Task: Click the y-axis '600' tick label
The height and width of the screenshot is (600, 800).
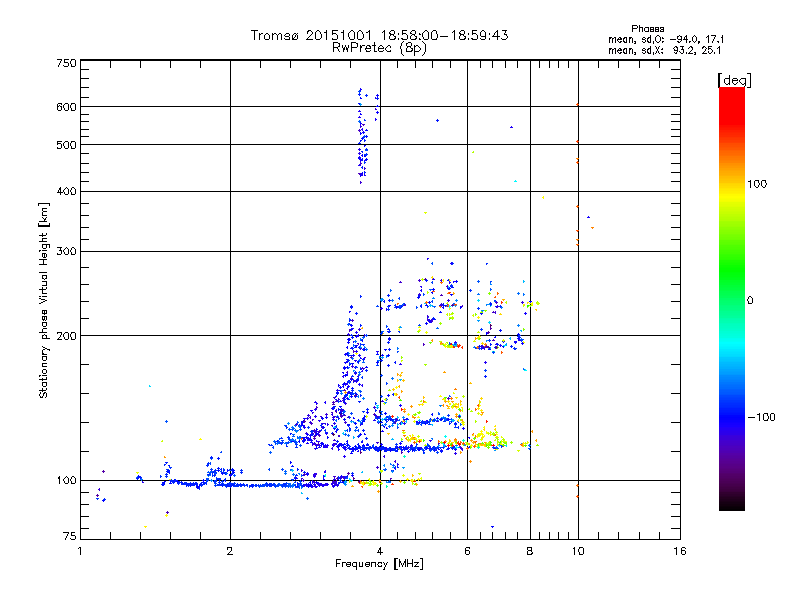Action: (66, 107)
